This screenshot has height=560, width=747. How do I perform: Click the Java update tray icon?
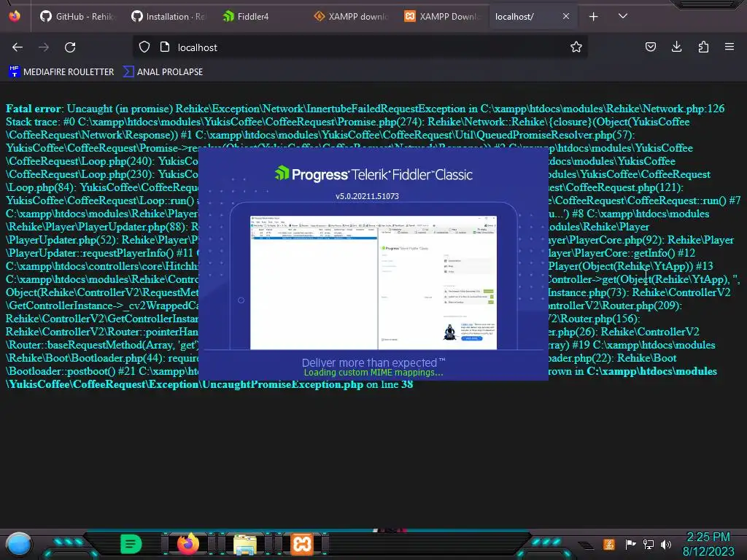click(x=608, y=544)
